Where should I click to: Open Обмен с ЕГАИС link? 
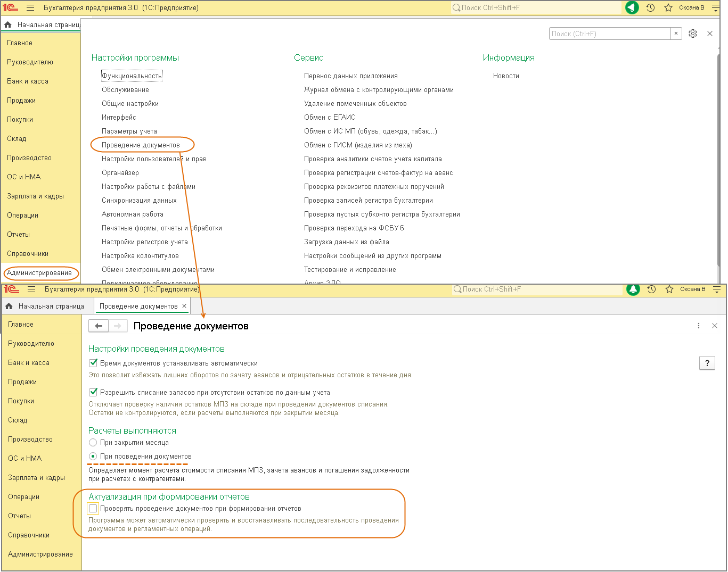[x=330, y=118]
